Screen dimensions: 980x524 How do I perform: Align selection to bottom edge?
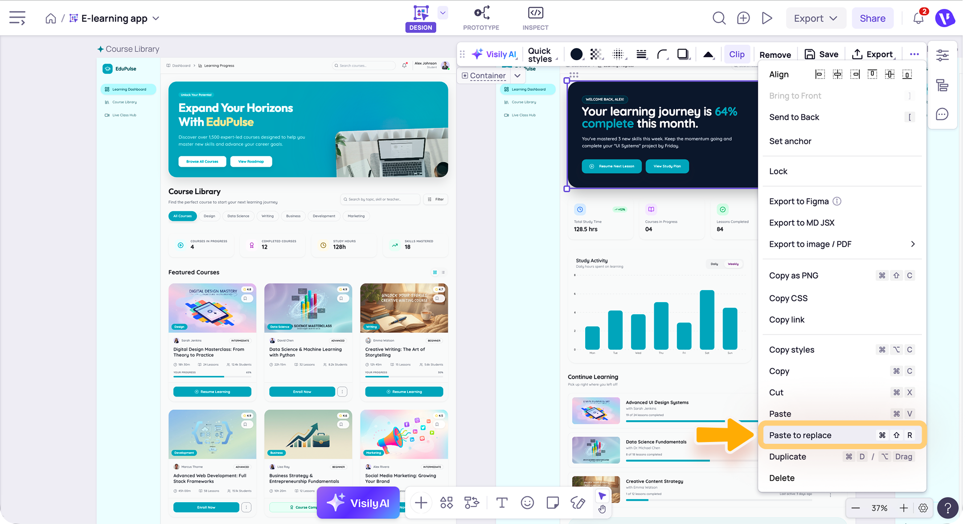907,74
